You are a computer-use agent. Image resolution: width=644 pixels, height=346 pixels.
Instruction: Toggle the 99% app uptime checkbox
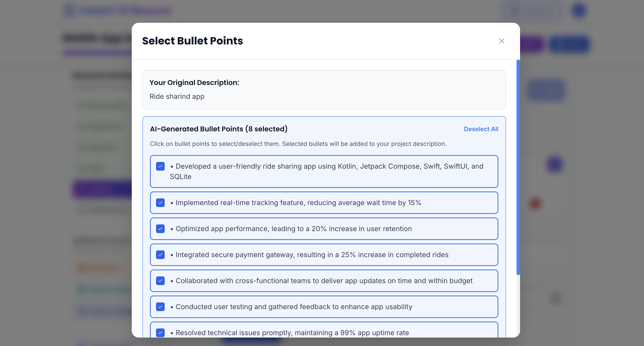(160, 333)
